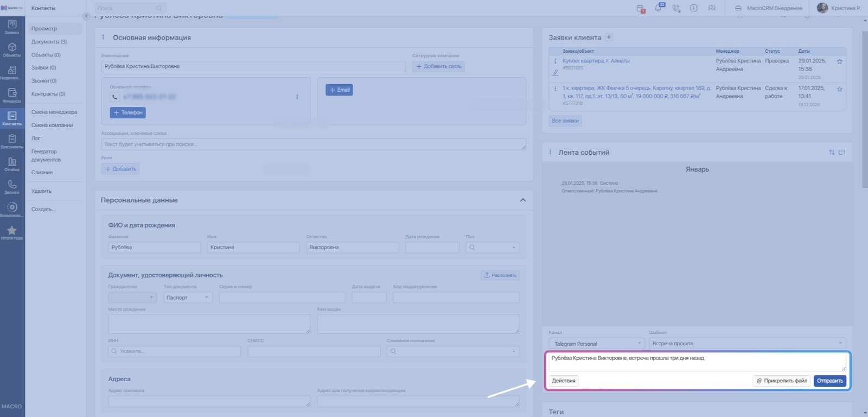Click the page vertical scrollbar
Screen dimensions: 868x417
pos(865,109)
